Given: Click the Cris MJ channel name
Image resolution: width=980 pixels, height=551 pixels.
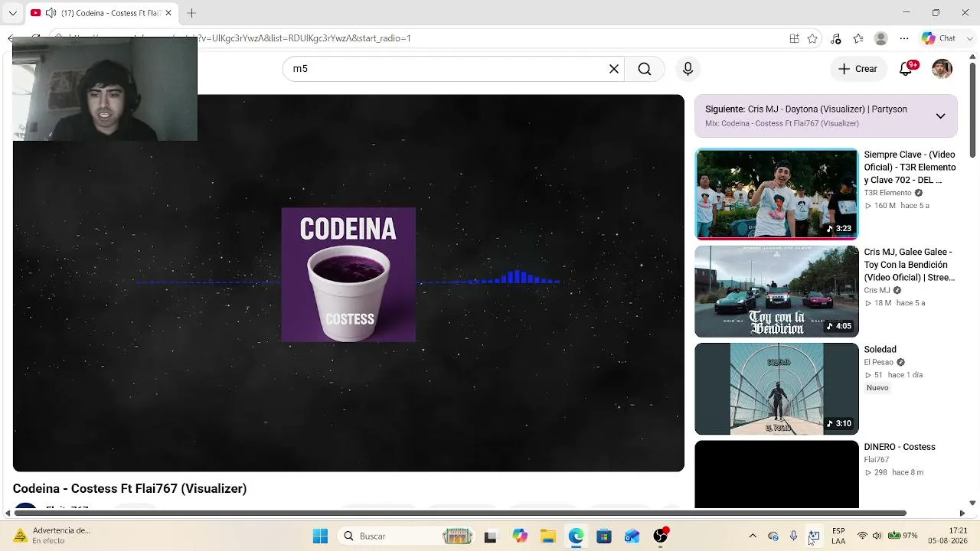Looking at the screenshot, I should (877, 291).
